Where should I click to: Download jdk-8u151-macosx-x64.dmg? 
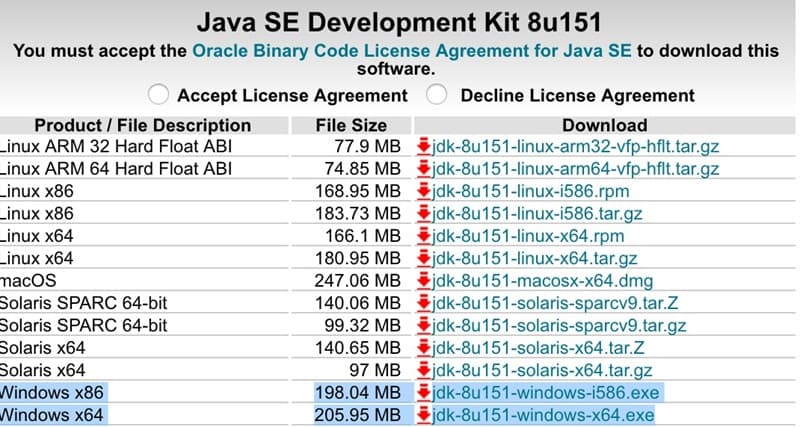click(542, 281)
